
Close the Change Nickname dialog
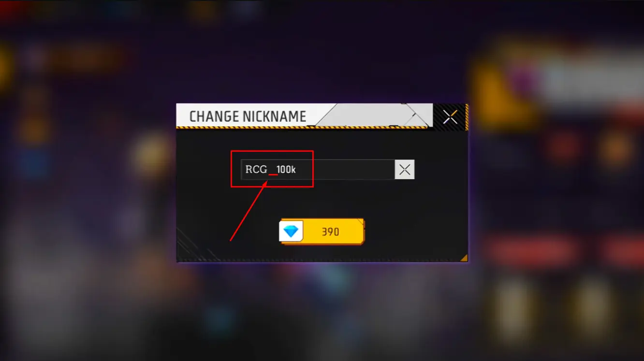[x=450, y=116]
